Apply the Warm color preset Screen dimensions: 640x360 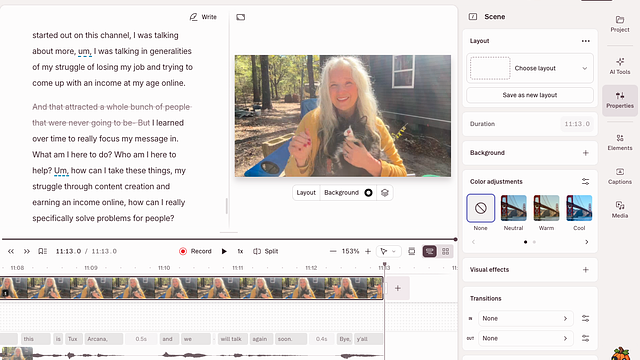[x=546, y=208]
